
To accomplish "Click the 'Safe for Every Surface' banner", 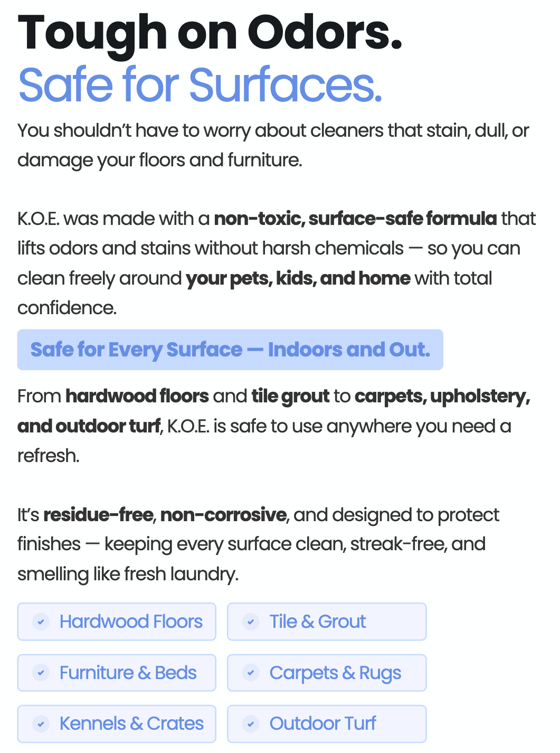I will pos(230,350).
